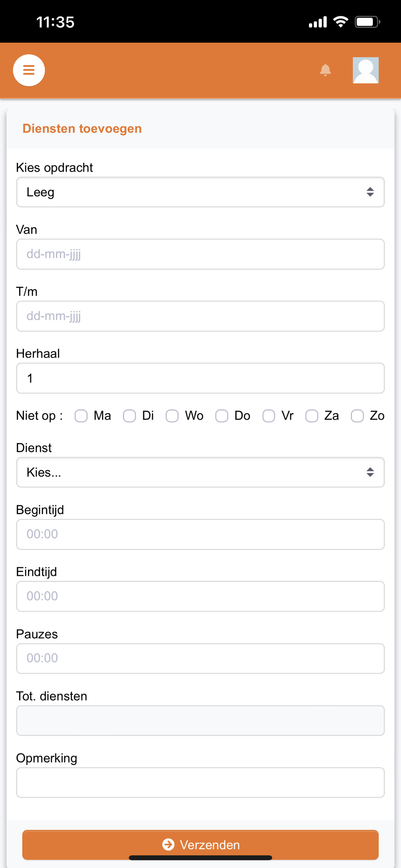Screen dimensions: 401x868
Task: Click the Herhaal input field
Action: (x=200, y=378)
